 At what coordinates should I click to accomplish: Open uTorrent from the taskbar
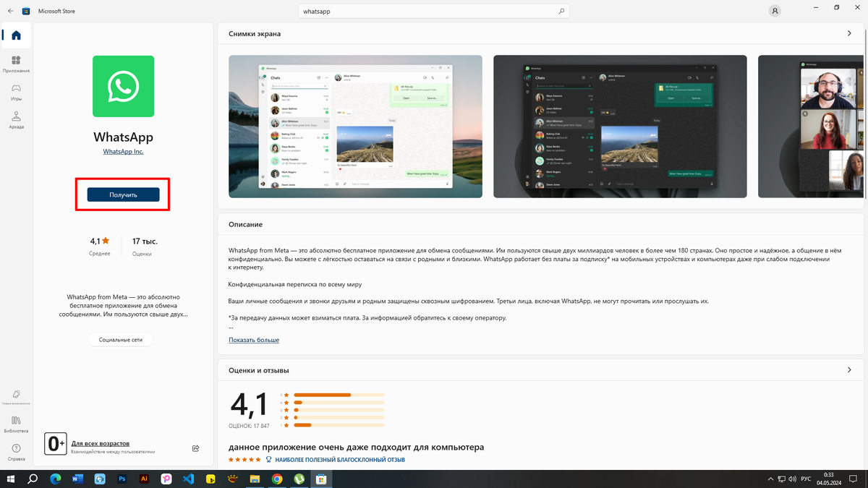click(299, 479)
